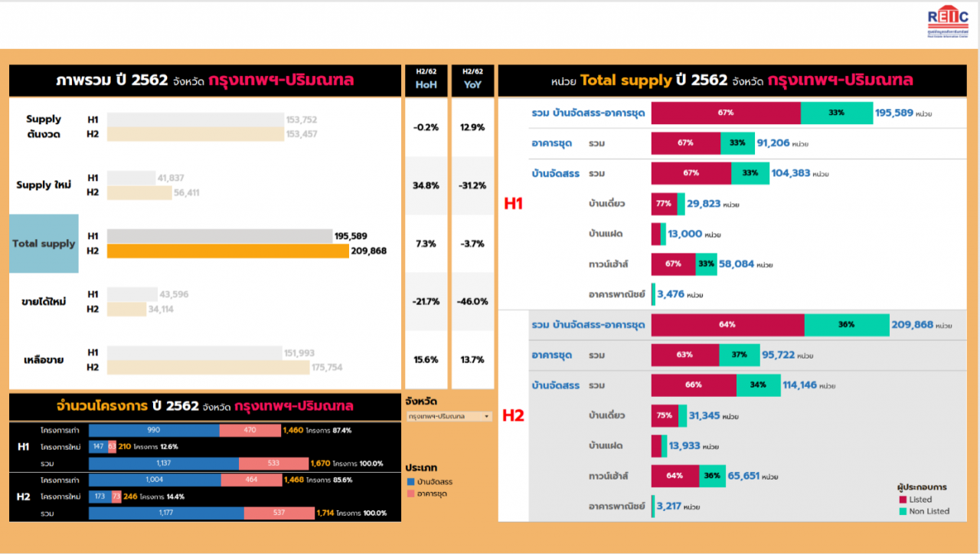Image resolution: width=980 pixels, height=554 pixels.
Task: Click the 246 new projects value
Action: click(x=130, y=497)
